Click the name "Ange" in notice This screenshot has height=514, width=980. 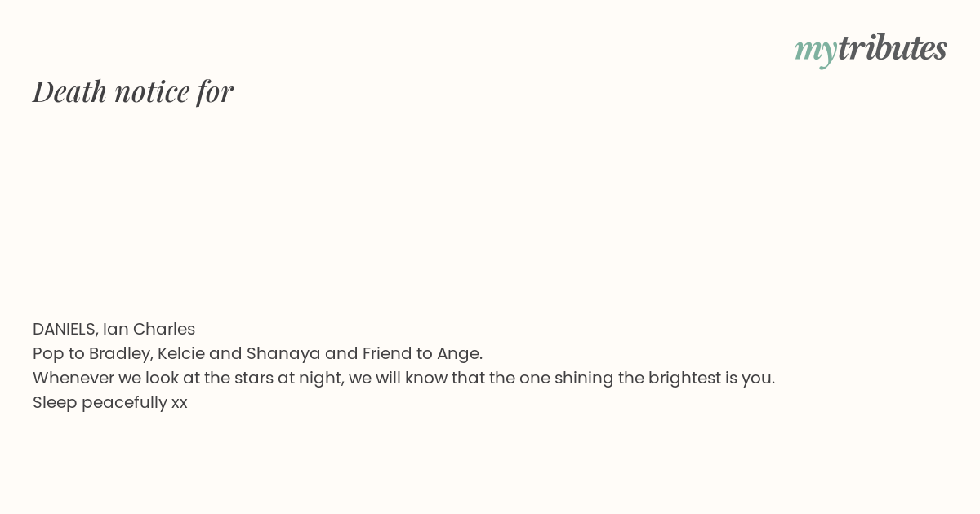pos(458,354)
